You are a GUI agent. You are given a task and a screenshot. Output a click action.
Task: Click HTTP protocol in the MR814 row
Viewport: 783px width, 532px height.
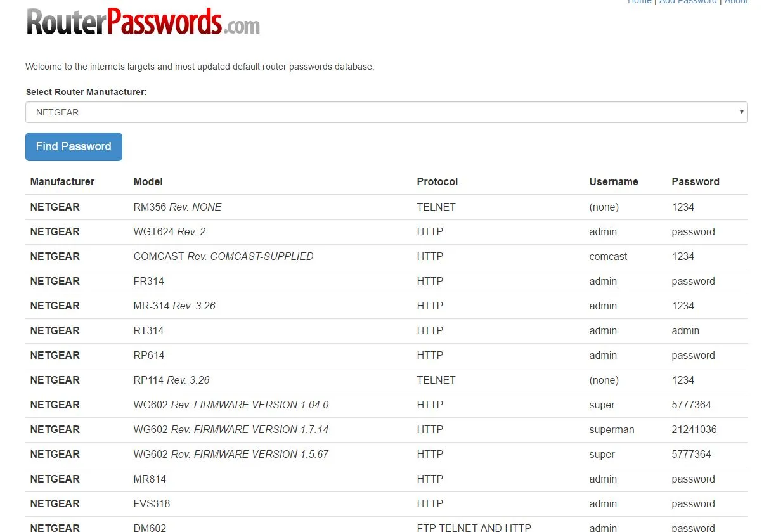[430, 479]
